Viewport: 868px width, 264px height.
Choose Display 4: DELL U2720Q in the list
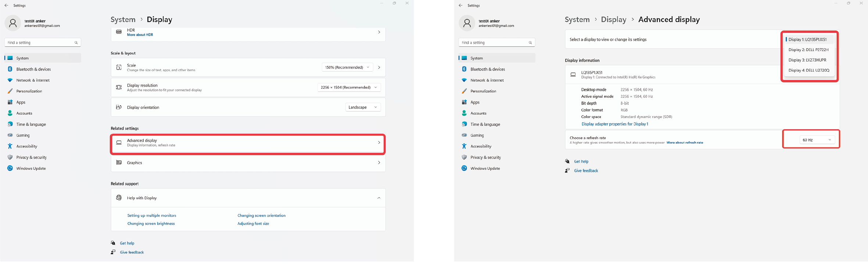[x=808, y=70]
